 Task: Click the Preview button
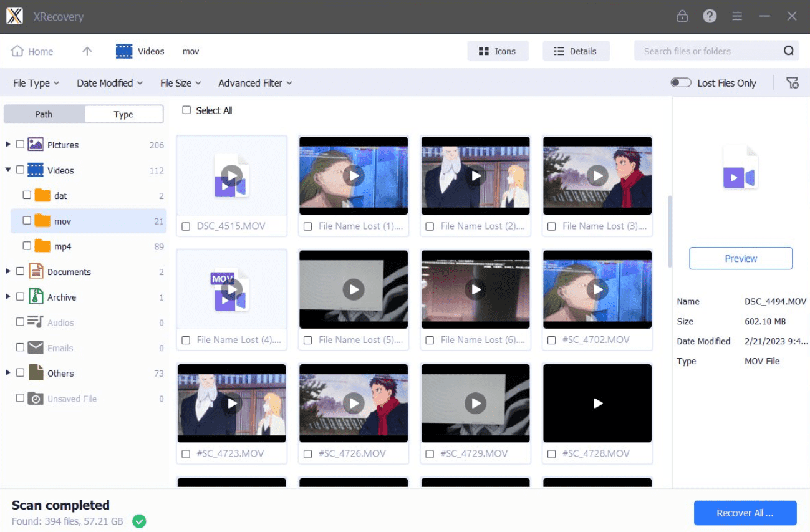(x=741, y=258)
